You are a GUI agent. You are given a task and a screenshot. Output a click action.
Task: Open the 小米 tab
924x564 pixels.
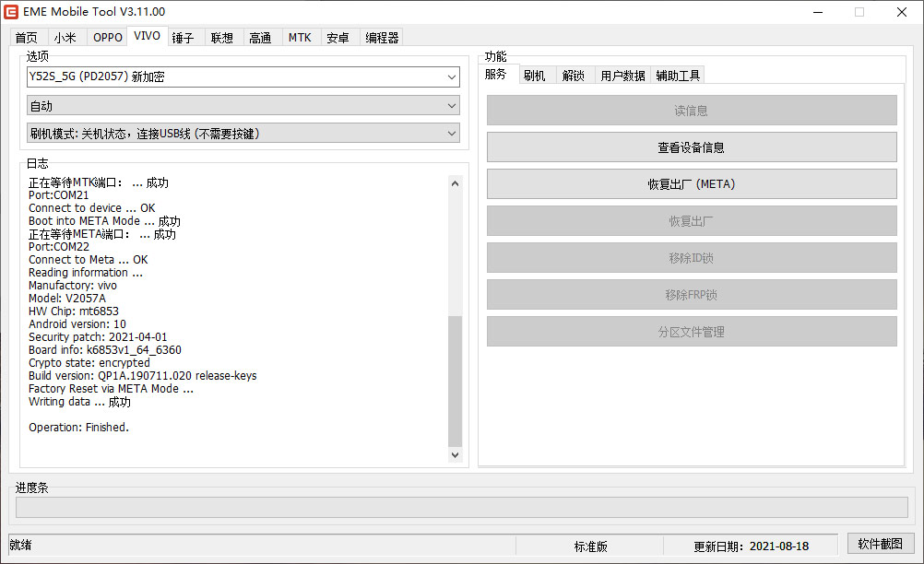65,38
